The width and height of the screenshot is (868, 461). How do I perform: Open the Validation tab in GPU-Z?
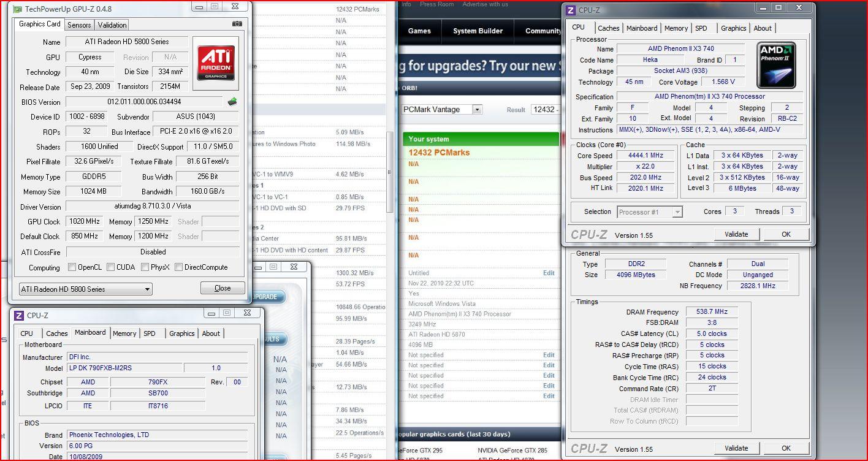tap(112, 25)
